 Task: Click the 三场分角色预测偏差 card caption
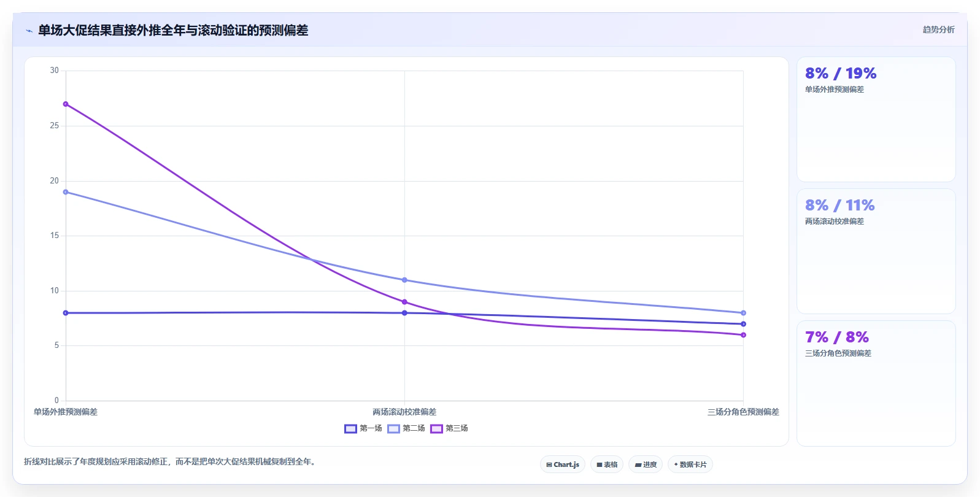tap(838, 353)
